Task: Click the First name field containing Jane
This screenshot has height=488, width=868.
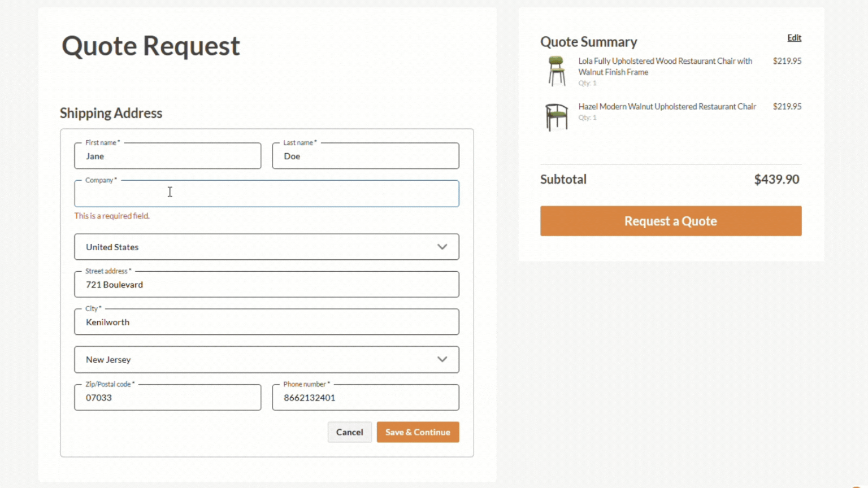Action: pos(167,156)
